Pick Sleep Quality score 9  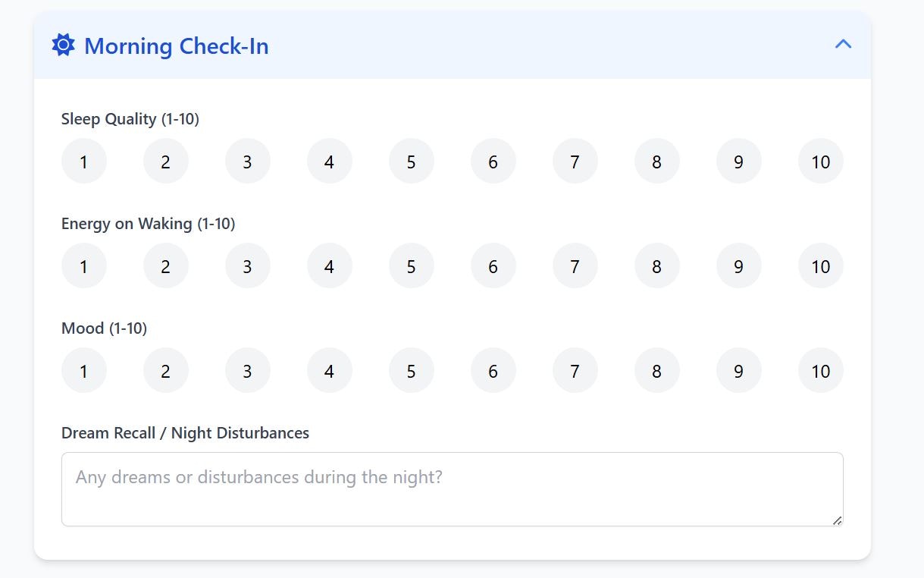click(x=739, y=161)
